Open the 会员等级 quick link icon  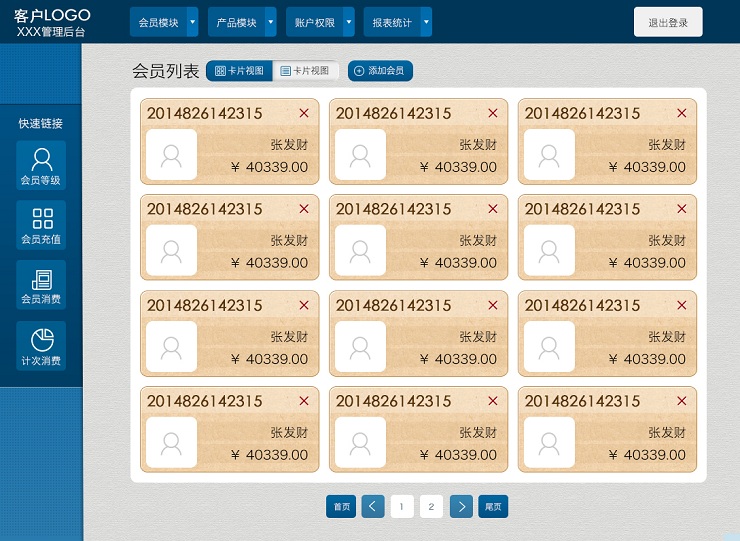(41, 165)
